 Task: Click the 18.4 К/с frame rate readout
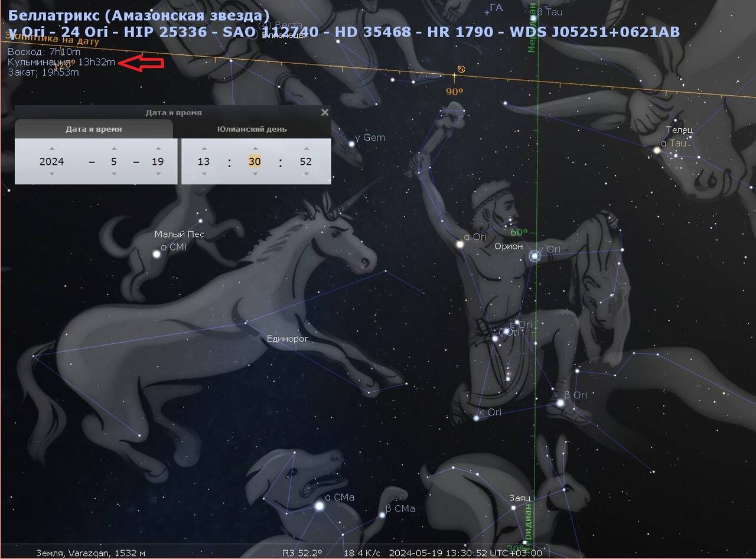362,553
